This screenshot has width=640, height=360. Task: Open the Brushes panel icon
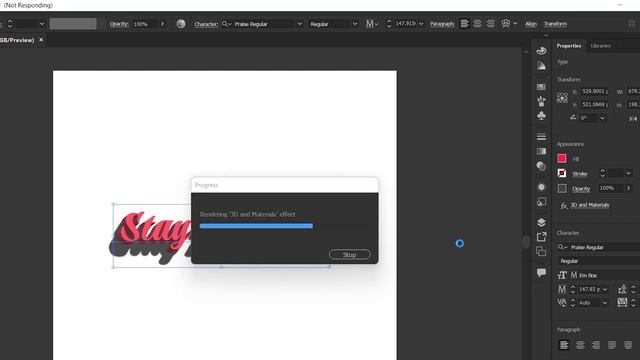(x=541, y=101)
